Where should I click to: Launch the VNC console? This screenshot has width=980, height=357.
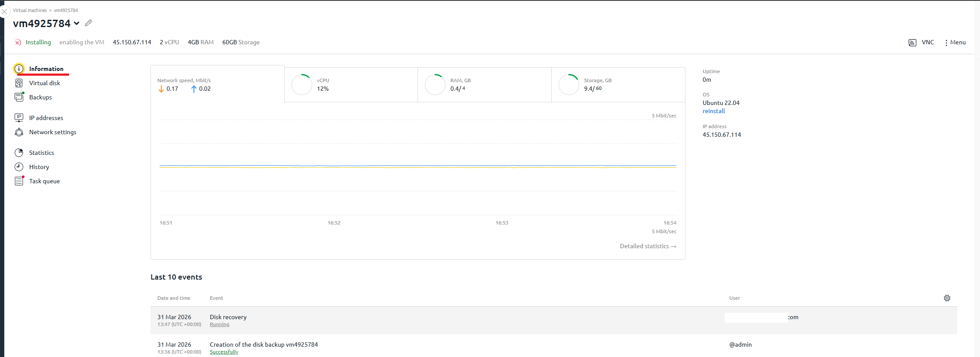tap(921, 42)
